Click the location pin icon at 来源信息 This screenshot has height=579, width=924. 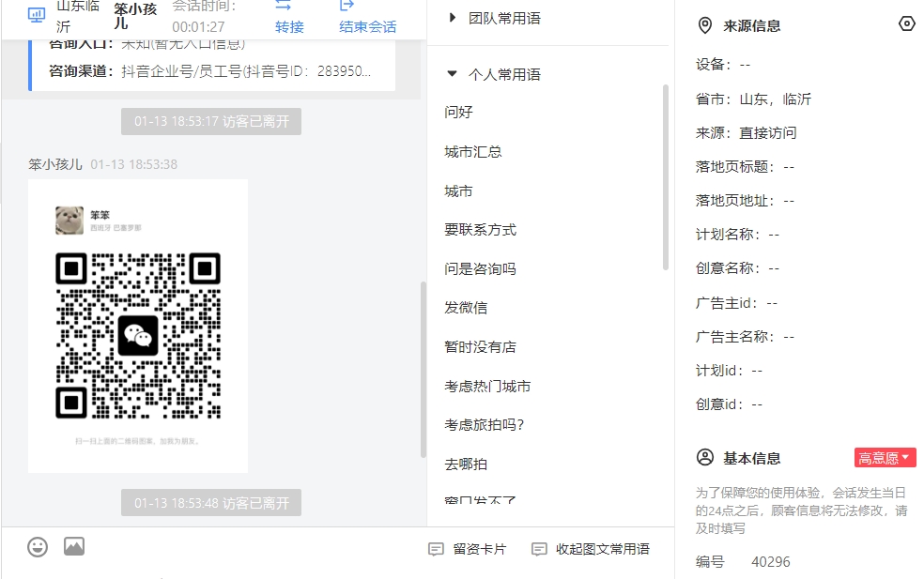tap(705, 26)
